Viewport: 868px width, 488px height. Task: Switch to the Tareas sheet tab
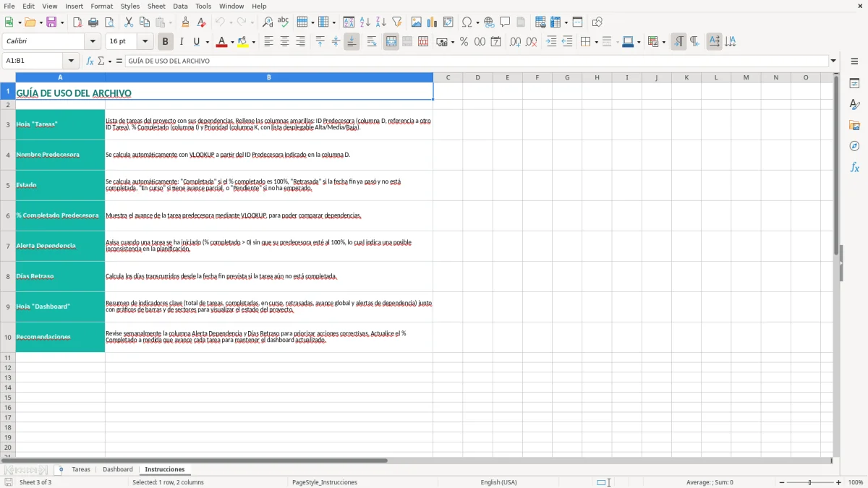coord(81,470)
